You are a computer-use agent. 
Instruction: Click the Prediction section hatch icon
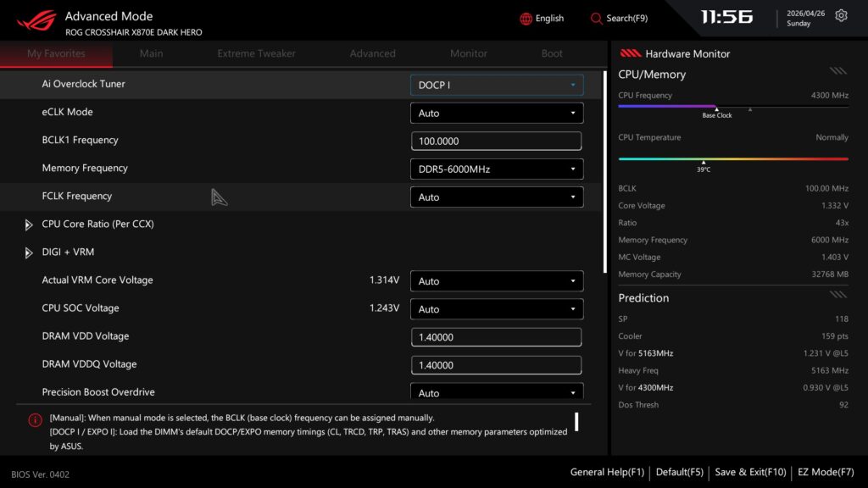tap(837, 294)
